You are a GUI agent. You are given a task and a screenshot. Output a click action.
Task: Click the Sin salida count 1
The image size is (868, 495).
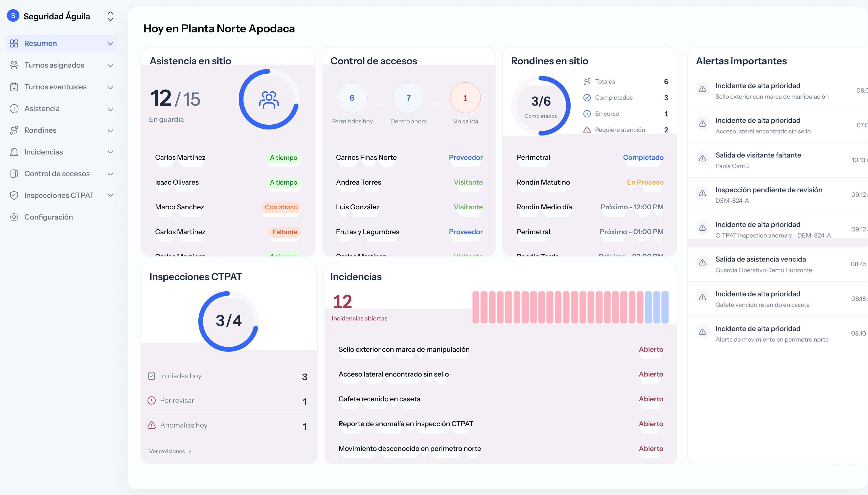[465, 98]
